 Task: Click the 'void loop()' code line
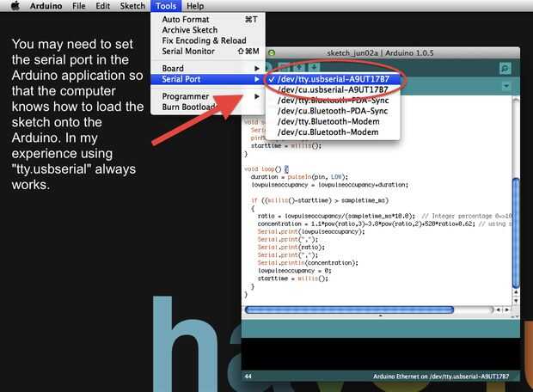pos(266,169)
